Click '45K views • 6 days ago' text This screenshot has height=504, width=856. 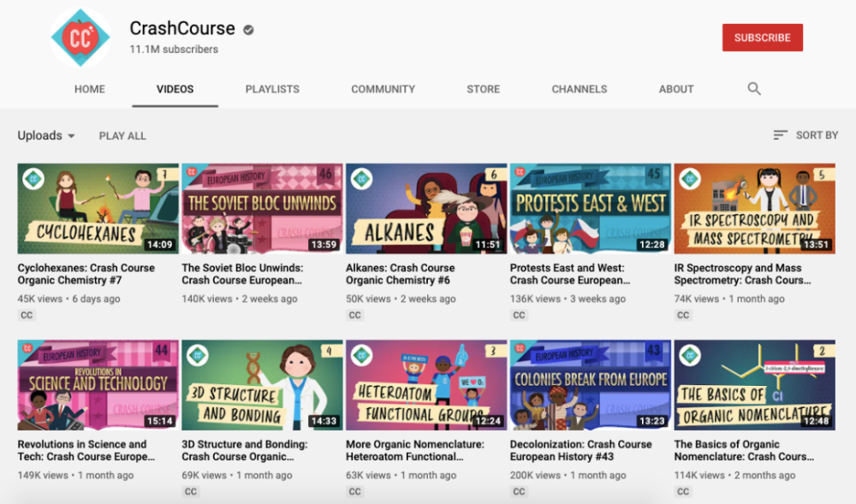click(68, 299)
